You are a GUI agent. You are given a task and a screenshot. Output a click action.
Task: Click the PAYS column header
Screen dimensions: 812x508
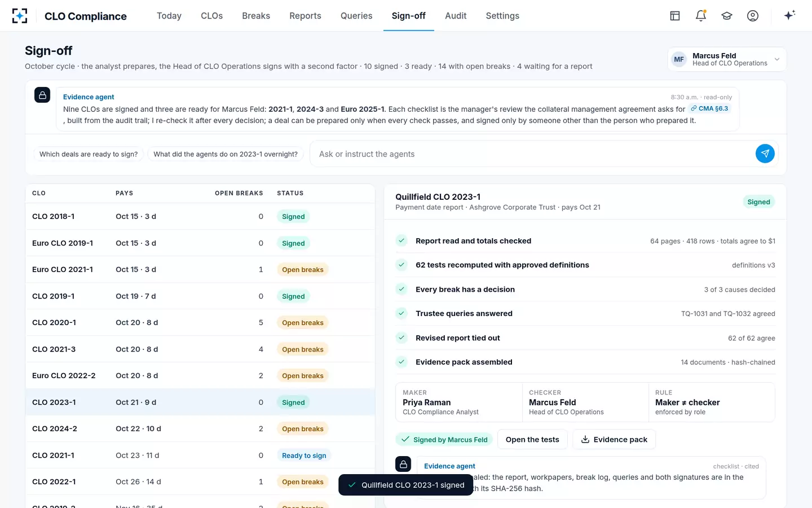[x=125, y=193]
